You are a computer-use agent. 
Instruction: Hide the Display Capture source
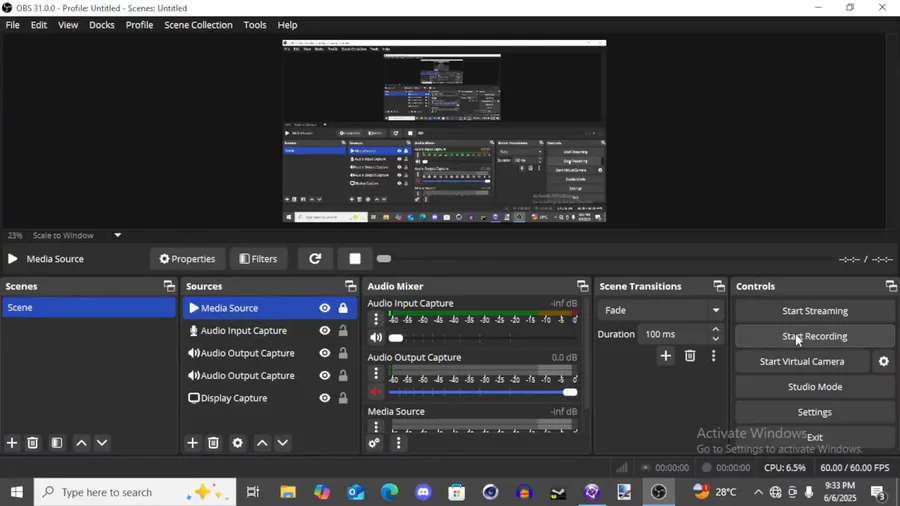tap(325, 398)
